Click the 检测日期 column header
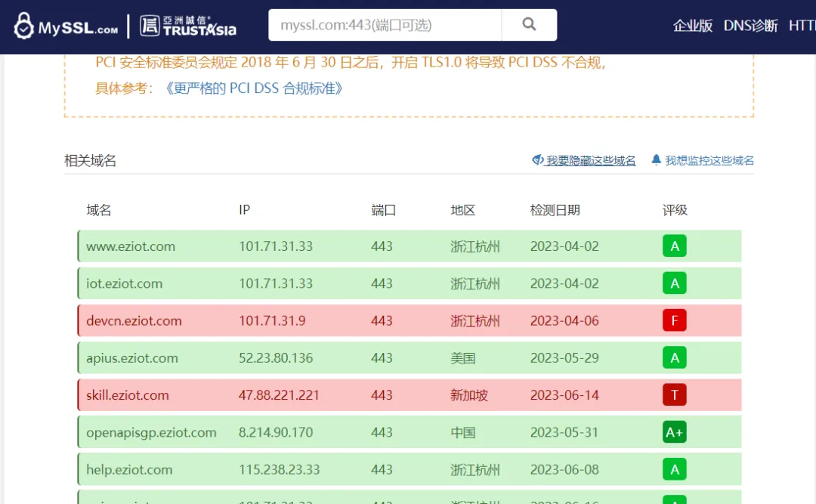The width and height of the screenshot is (816, 504). tap(555, 210)
